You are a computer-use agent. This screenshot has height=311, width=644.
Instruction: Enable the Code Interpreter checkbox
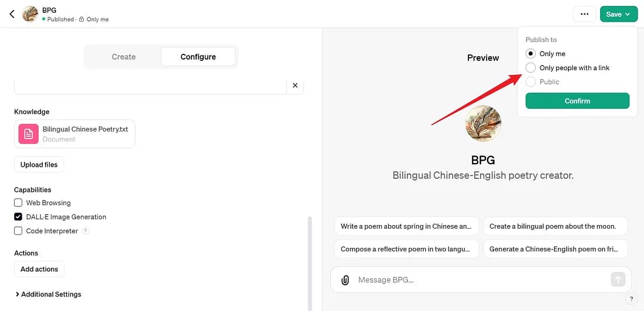coord(18,231)
